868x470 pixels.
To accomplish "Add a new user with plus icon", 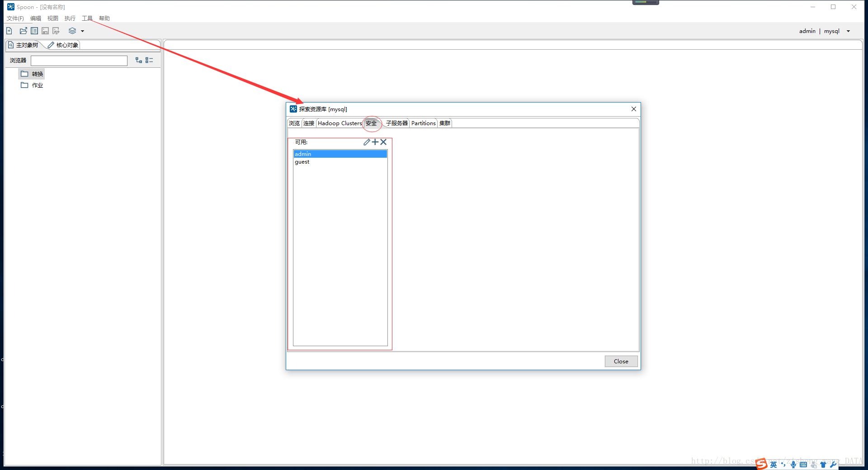I will pos(375,142).
